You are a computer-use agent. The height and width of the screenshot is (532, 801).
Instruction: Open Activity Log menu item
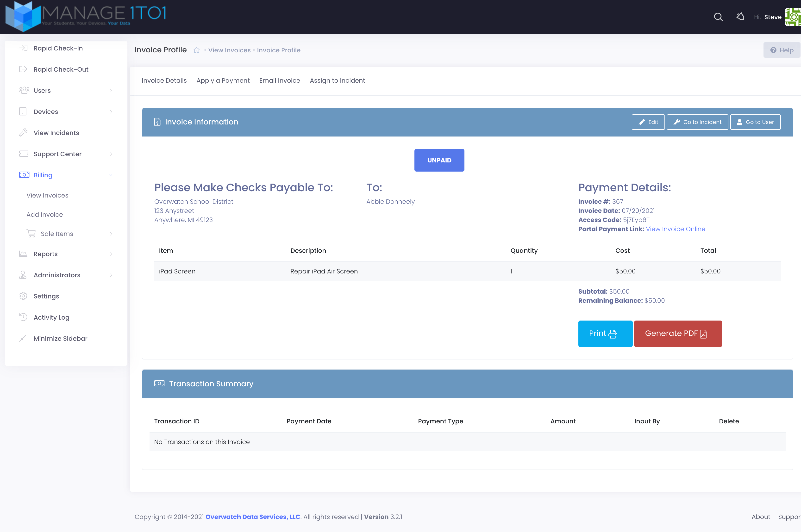[x=51, y=317]
